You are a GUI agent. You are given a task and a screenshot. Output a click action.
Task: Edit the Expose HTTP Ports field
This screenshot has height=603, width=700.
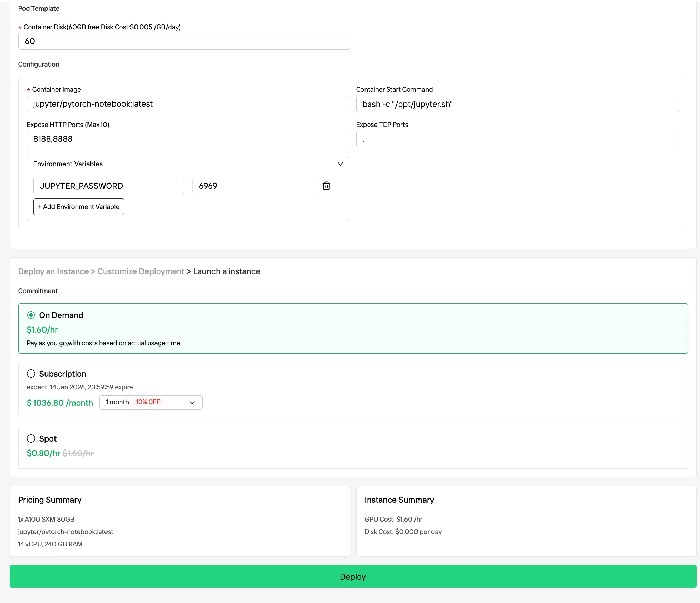pos(188,139)
